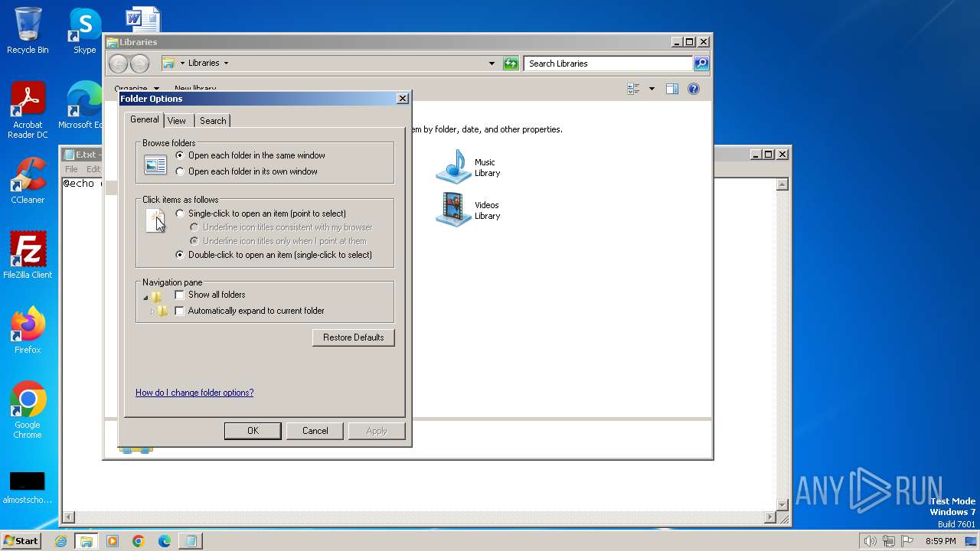Click the Explorer Back navigation arrow

118,64
